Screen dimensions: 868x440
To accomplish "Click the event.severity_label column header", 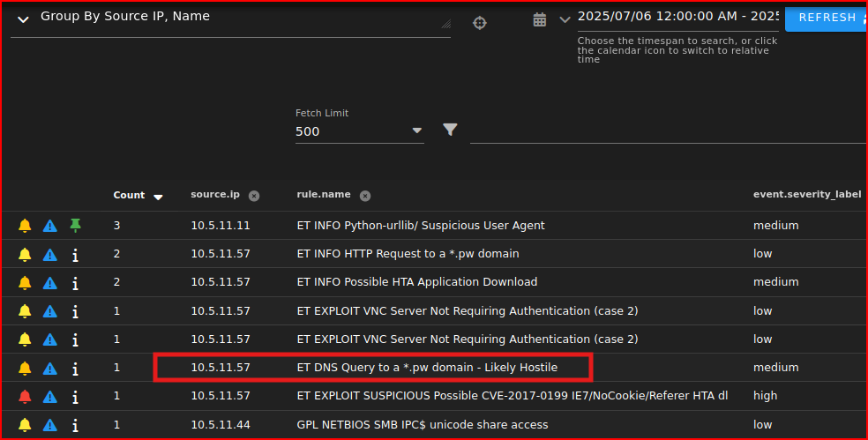I will (806, 195).
